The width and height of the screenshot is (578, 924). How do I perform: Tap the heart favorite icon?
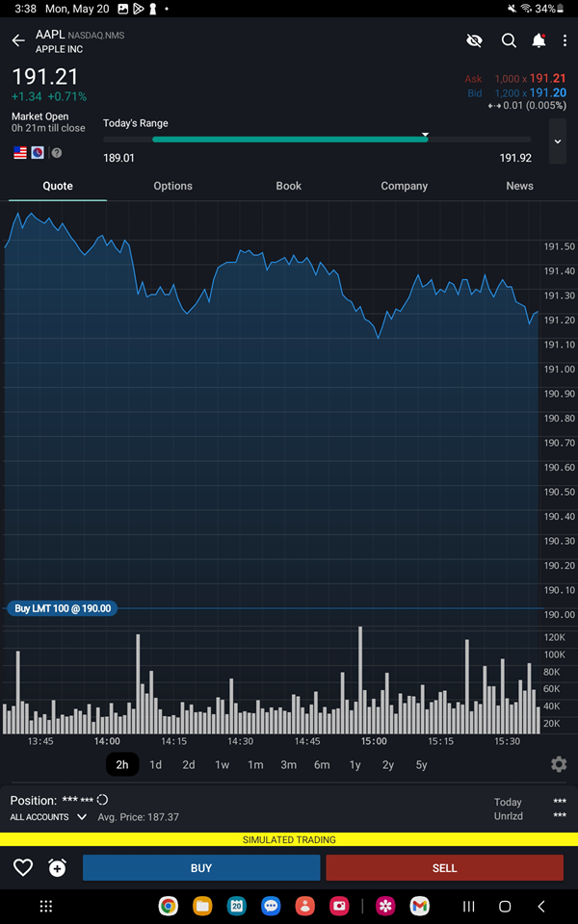[23, 867]
